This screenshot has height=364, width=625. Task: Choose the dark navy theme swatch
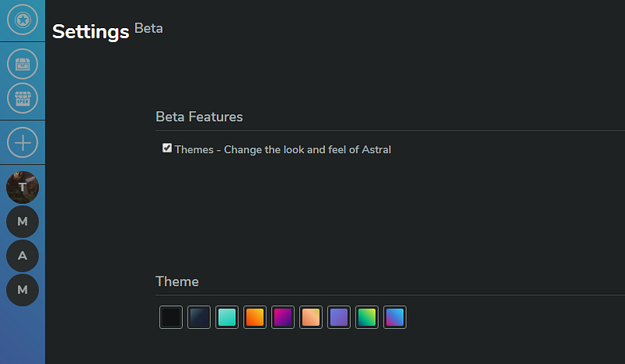199,317
